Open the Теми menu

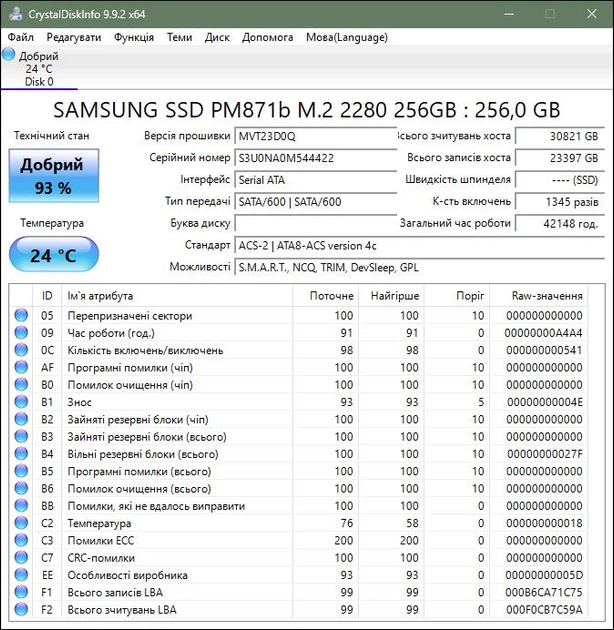(x=179, y=37)
